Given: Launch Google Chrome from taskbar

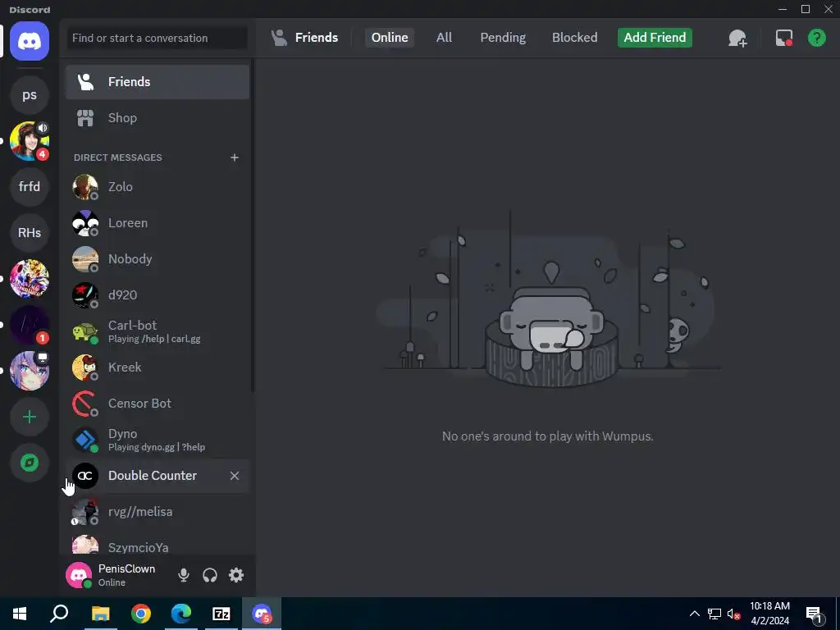Looking at the screenshot, I should [x=141, y=614].
